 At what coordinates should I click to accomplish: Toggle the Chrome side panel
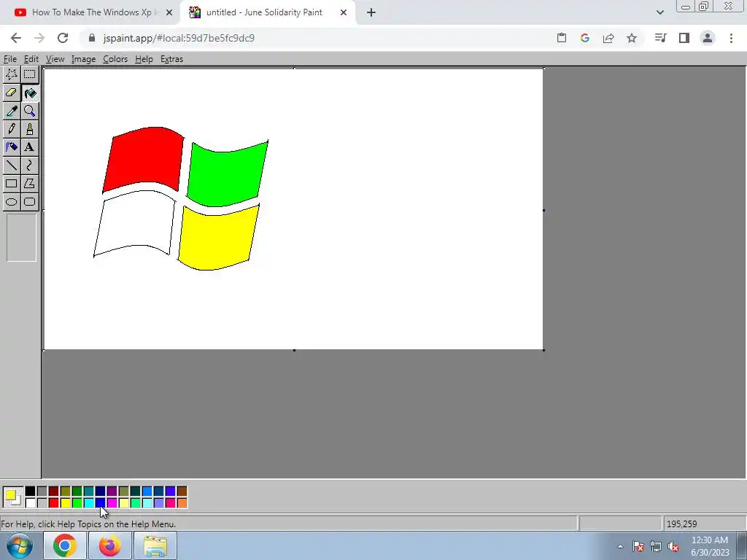(x=684, y=38)
